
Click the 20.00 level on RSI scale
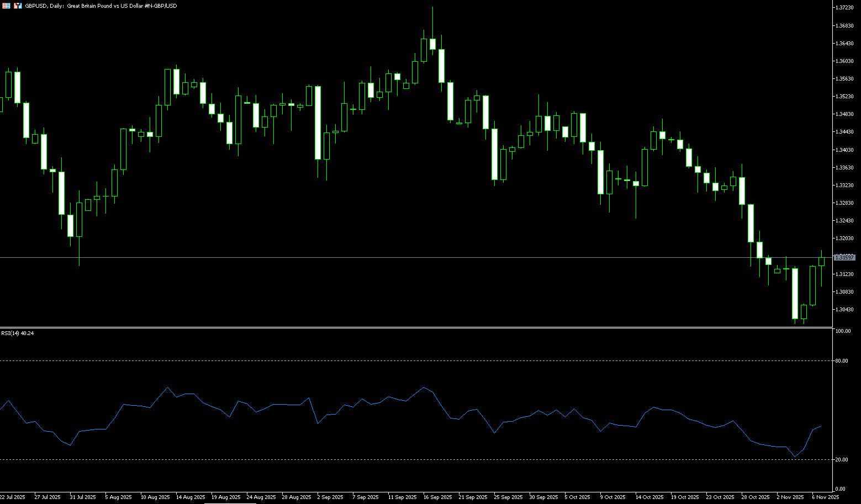tap(842, 460)
